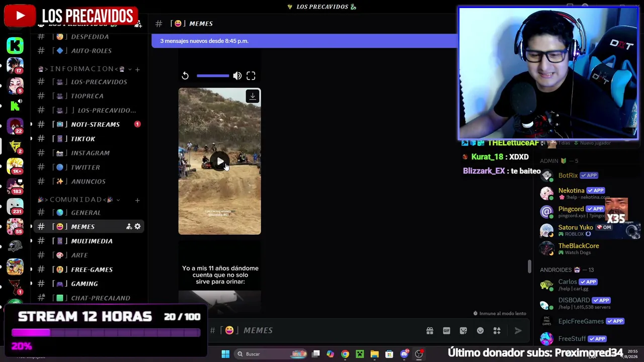Open the apps launcher in message bar
The height and width of the screenshot is (362, 644).
coord(497,330)
